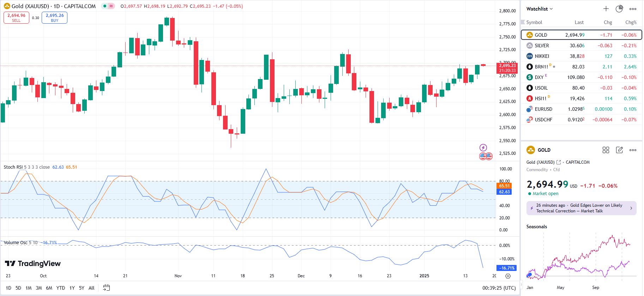Open the note edit icon beside GOLD
Viewport: 644px width, 296px height.
619,150
